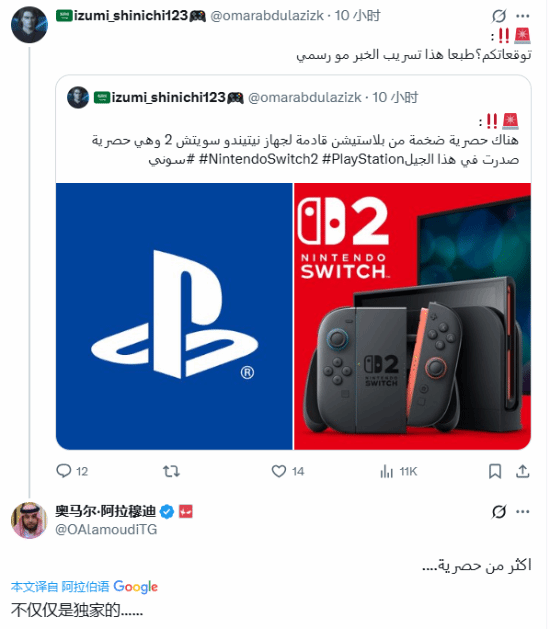
Task: Retweet the izumi_shinichi123 post
Action: point(171,471)
